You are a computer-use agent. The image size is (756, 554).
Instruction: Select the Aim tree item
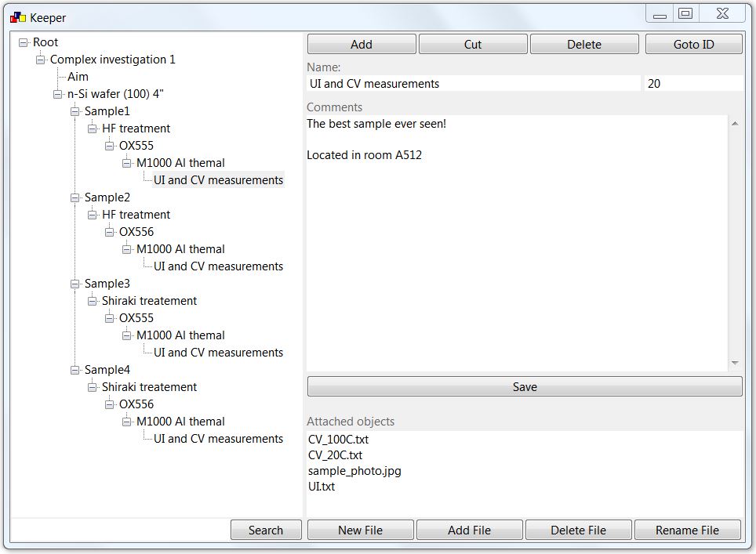pos(78,77)
